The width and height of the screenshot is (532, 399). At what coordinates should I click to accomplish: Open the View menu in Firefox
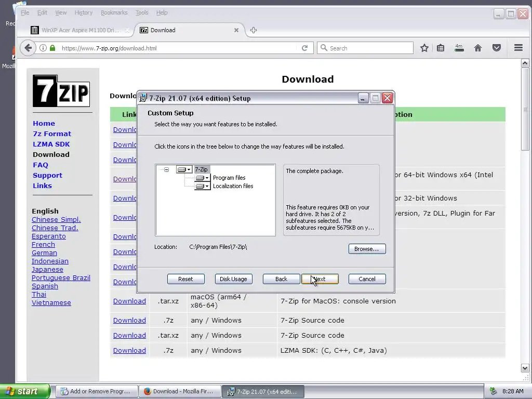pos(61,12)
